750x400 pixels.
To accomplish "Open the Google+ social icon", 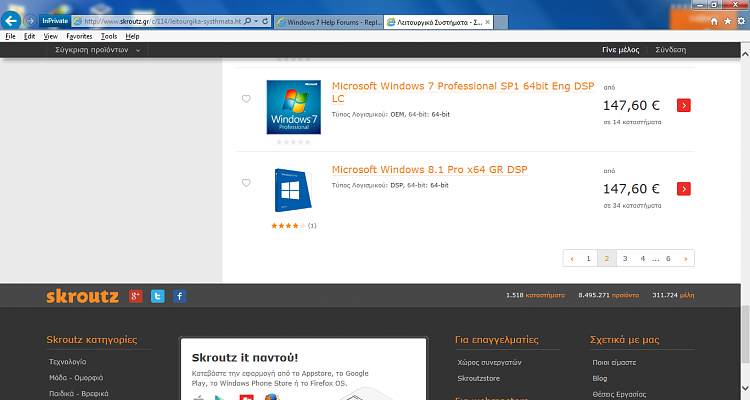I will point(136,296).
